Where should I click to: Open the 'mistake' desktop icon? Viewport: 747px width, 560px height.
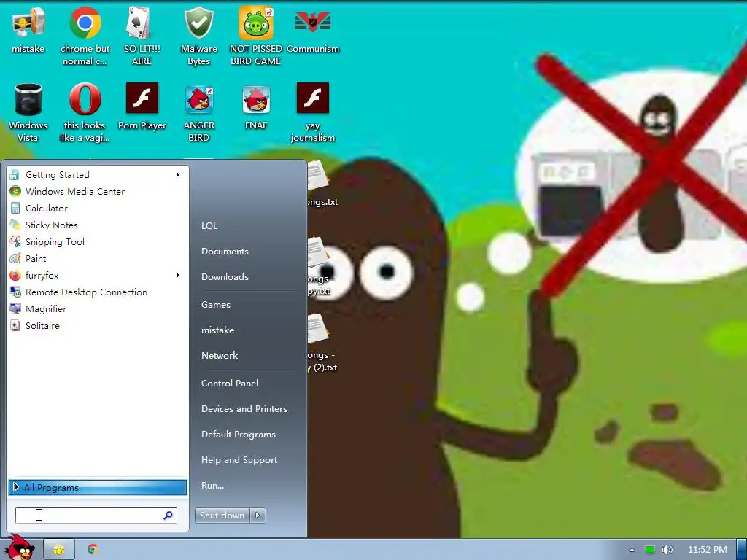click(x=28, y=31)
